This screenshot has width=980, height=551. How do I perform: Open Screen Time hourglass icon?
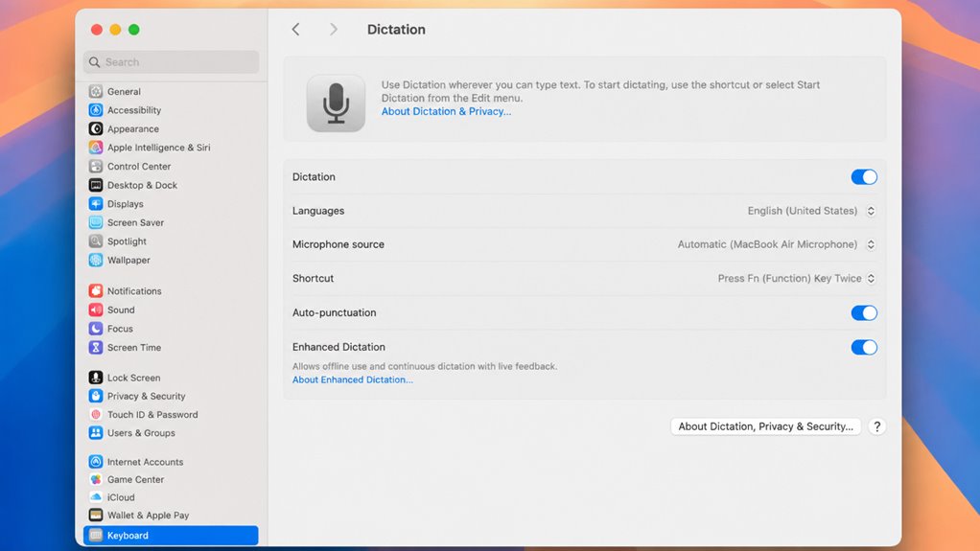96,347
